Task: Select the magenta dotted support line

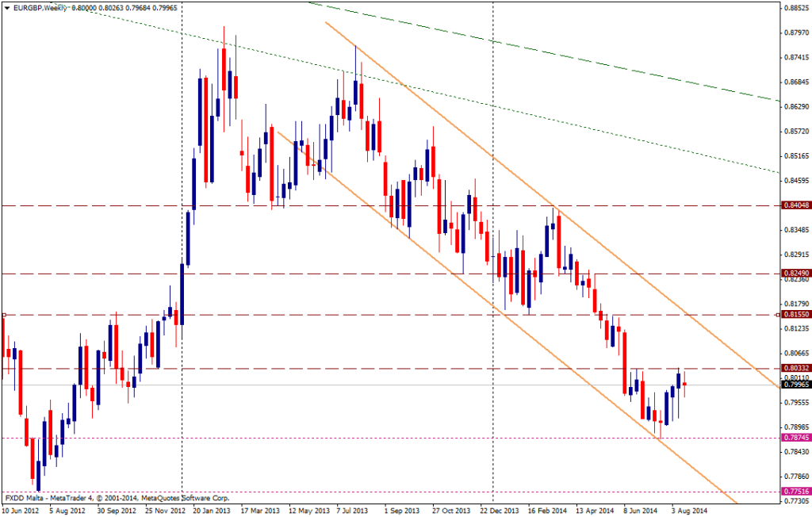Action: tap(317, 437)
